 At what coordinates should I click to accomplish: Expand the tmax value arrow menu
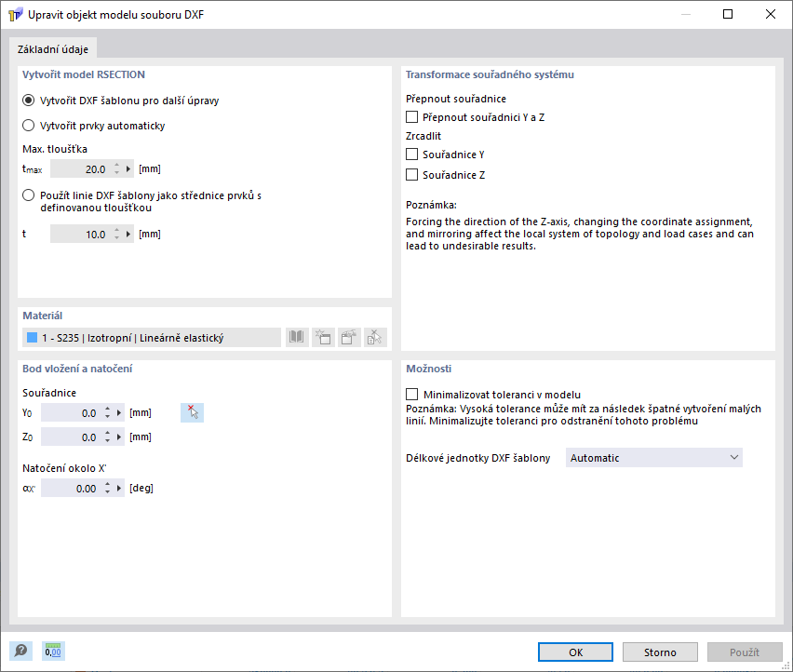[129, 169]
